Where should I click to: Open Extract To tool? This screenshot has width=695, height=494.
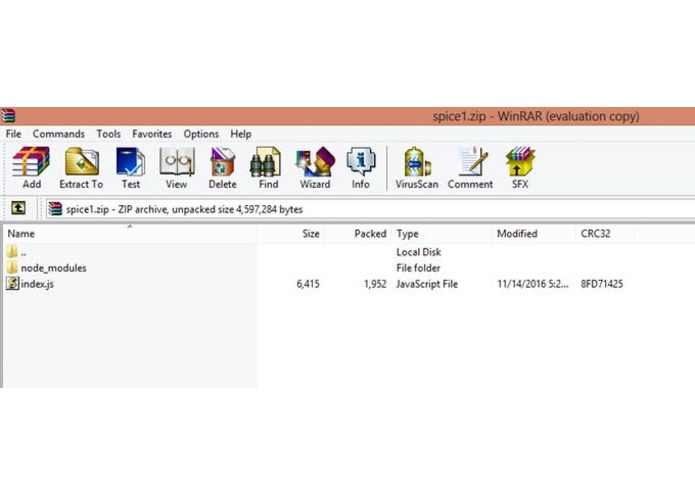81,168
